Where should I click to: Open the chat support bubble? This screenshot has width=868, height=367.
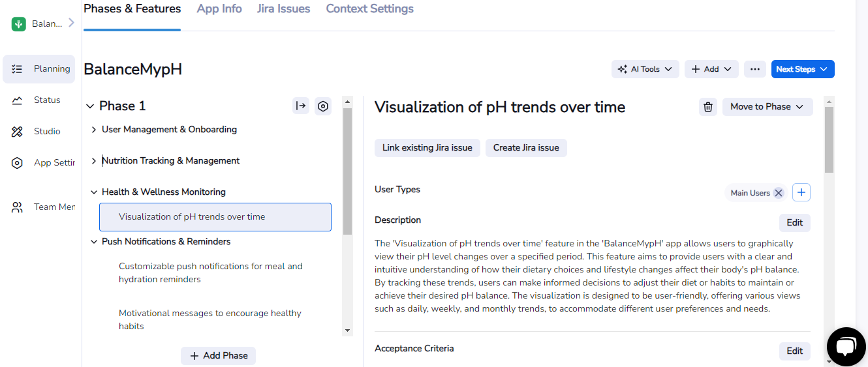pyautogui.click(x=846, y=347)
